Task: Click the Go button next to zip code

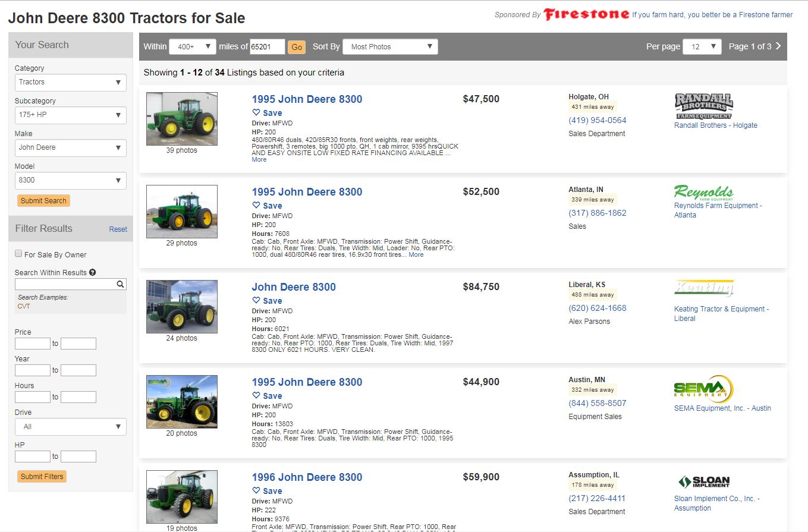Action: (x=297, y=47)
